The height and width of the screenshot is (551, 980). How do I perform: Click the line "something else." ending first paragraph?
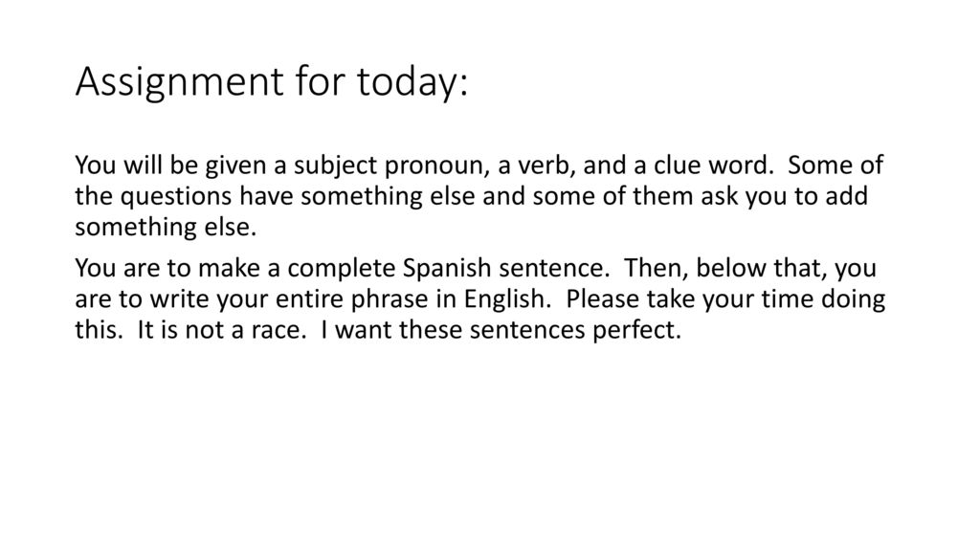pyautogui.click(x=166, y=228)
